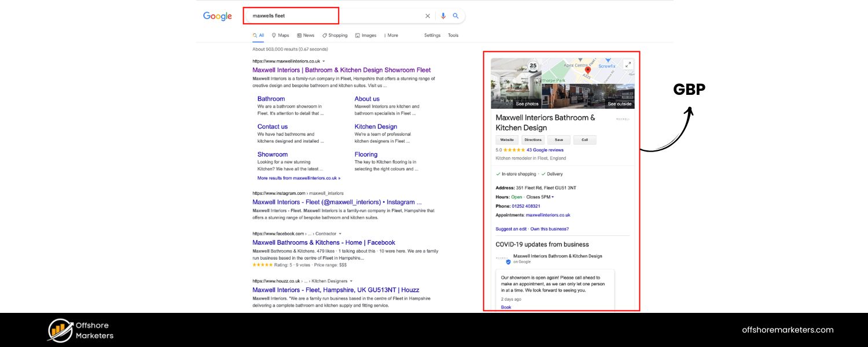Click the five-star rating stars
868x347 pixels.
[x=514, y=150]
